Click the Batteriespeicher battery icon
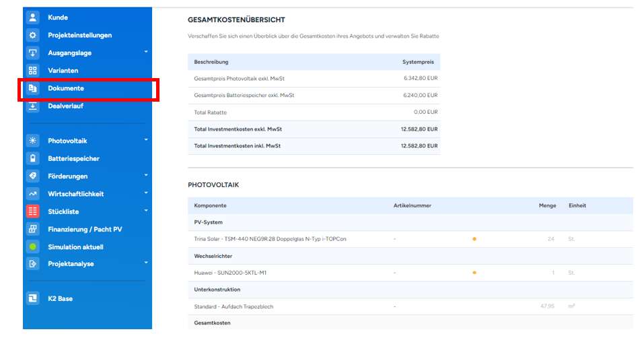644x340 pixels. 32,159
